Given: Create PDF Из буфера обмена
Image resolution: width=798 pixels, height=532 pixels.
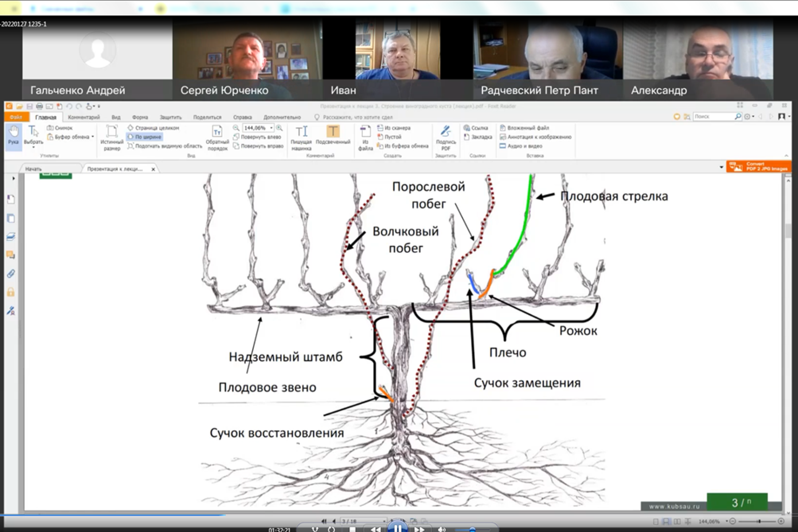Looking at the screenshot, I should pos(402,146).
